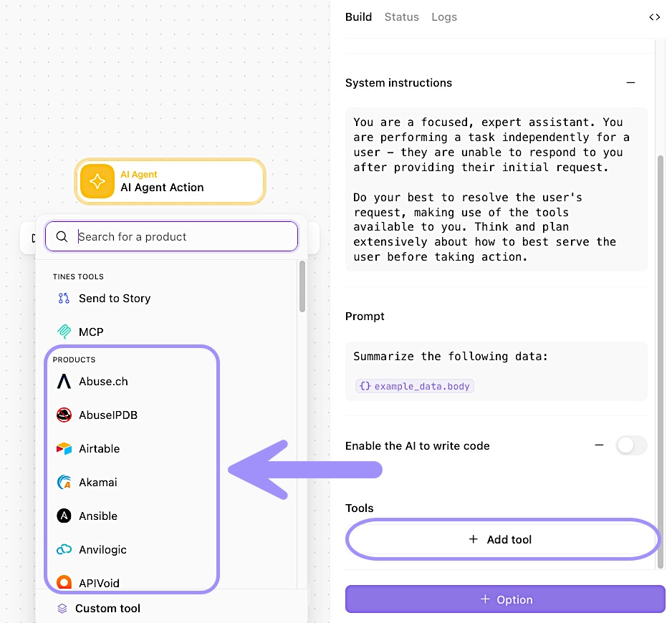Image resolution: width=672 pixels, height=623 pixels.
Task: Focus the Search for a product field
Action: (171, 236)
